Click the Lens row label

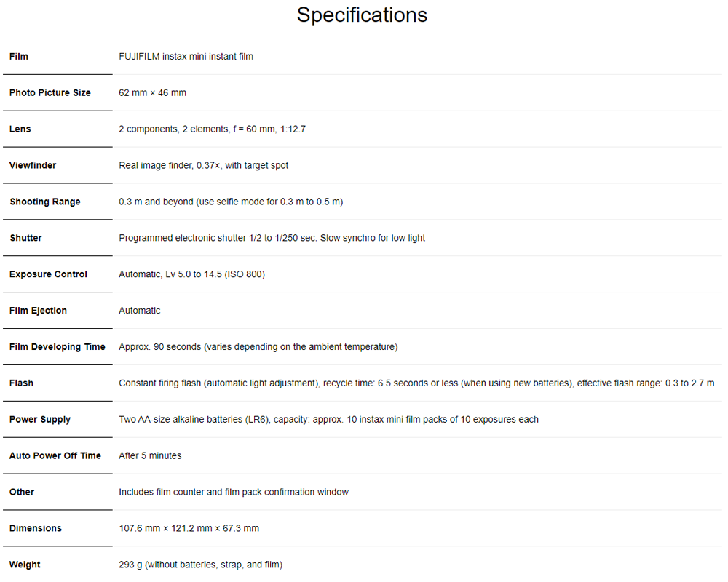click(20, 129)
